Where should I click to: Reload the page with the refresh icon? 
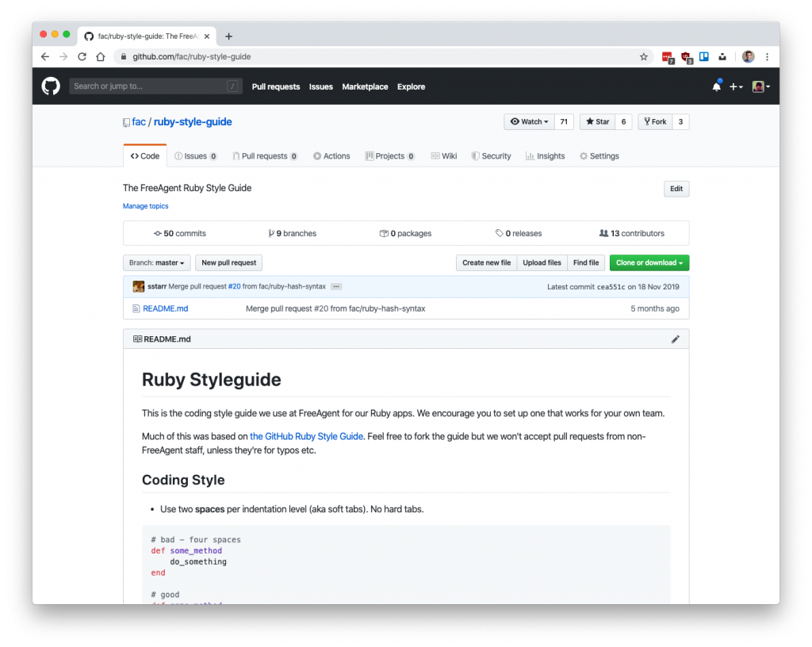click(82, 57)
